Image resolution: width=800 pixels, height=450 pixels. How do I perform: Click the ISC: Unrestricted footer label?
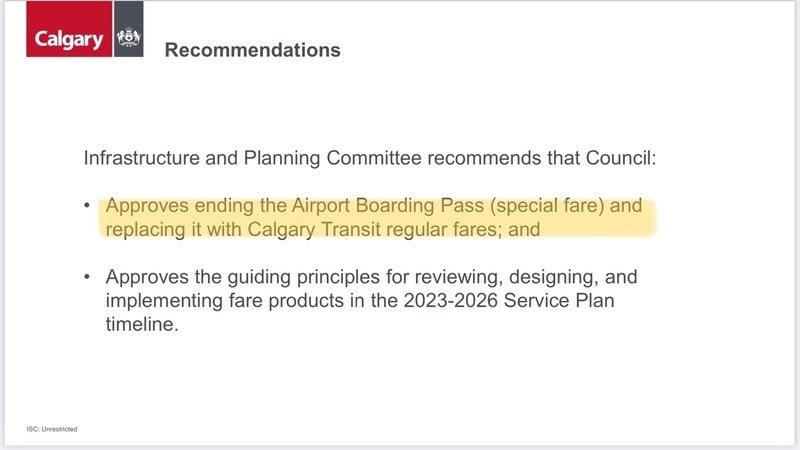[x=52, y=429]
